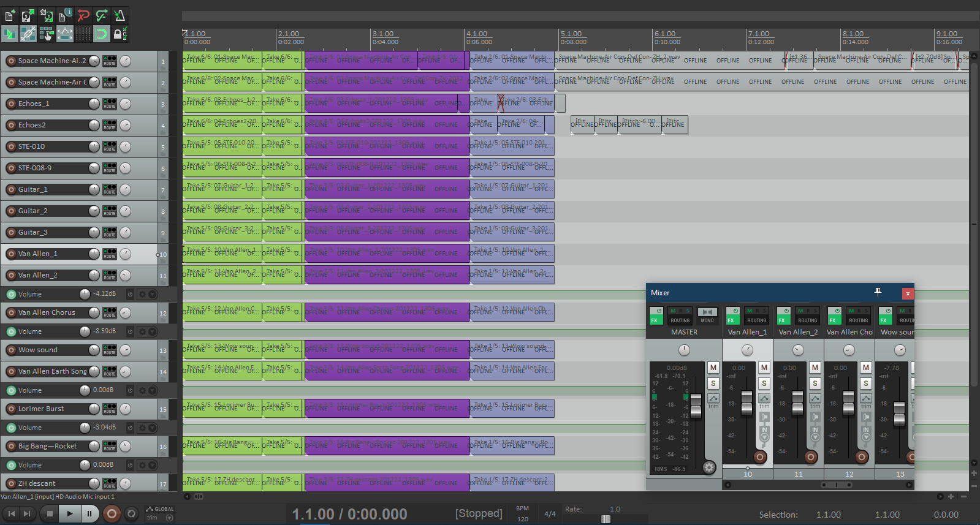Viewport: 980px width, 525px height.
Task: Open envelope settings gear beside -4.12dB volume
Action: 142,294
